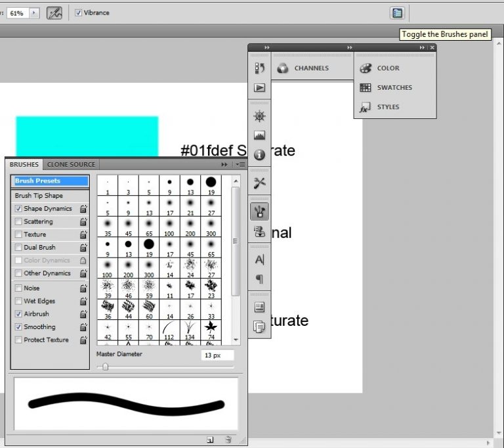Select the maple leaf brush labeled 74
The image size is (504, 448).
point(211,330)
